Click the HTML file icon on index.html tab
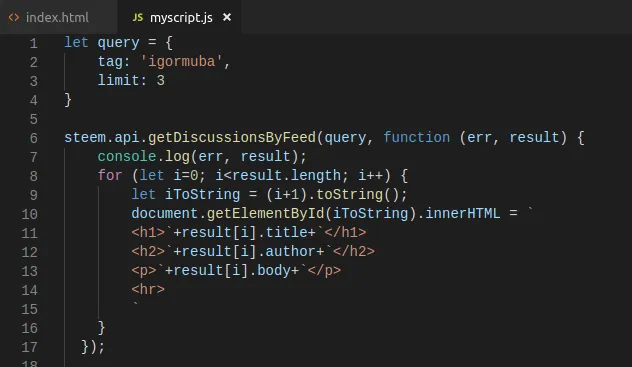 coord(14,18)
